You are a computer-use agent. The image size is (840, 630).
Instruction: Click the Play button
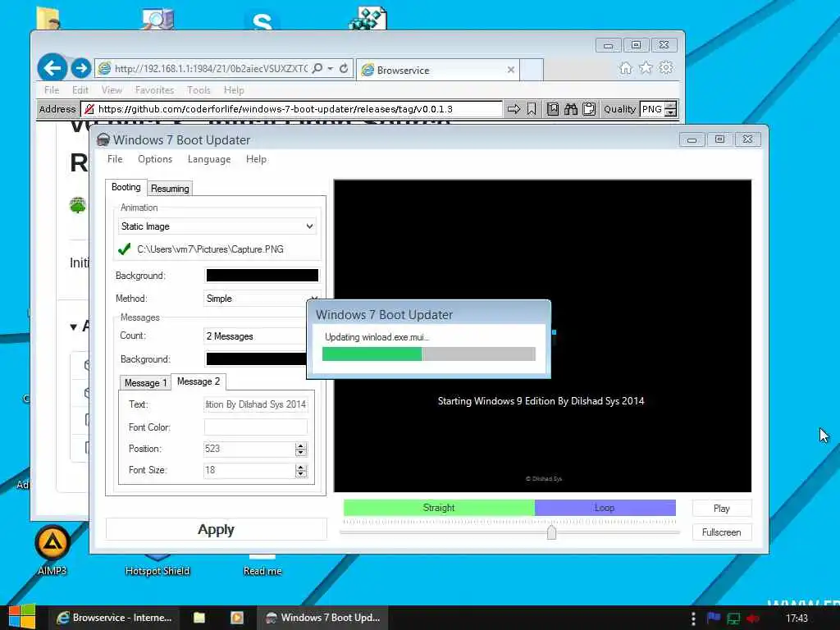pyautogui.click(x=722, y=509)
